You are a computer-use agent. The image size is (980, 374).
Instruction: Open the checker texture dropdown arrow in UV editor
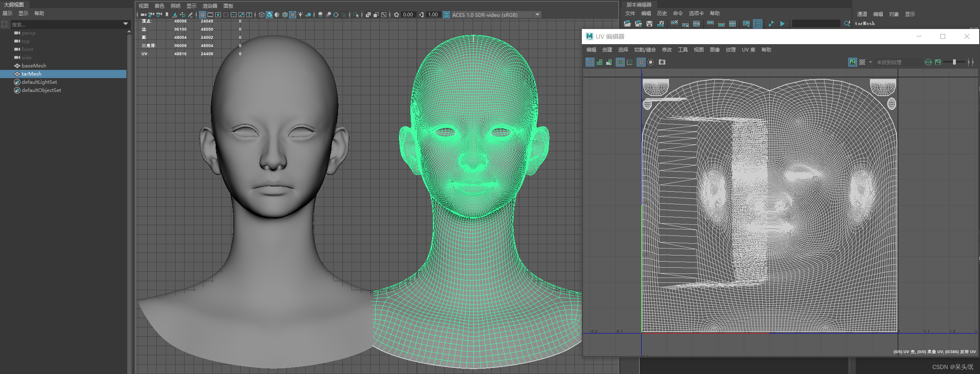pyautogui.click(x=870, y=62)
